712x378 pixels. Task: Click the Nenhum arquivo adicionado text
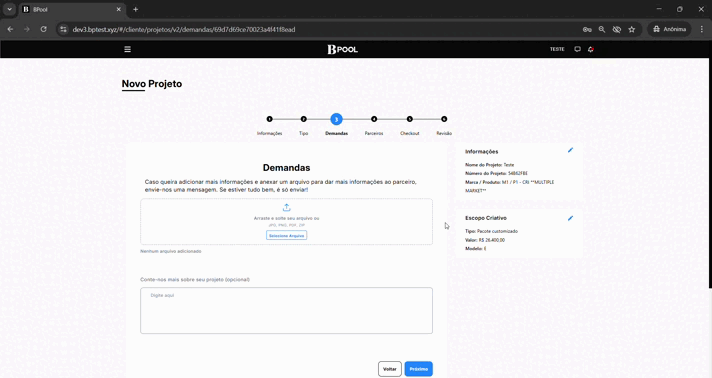[171, 251]
